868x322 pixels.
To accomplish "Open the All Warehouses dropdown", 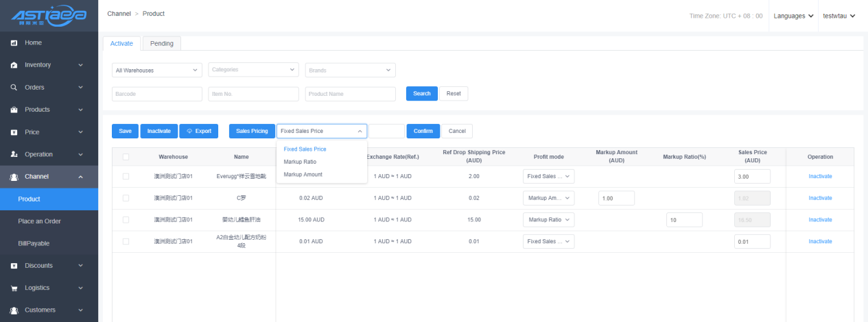I will (x=156, y=70).
